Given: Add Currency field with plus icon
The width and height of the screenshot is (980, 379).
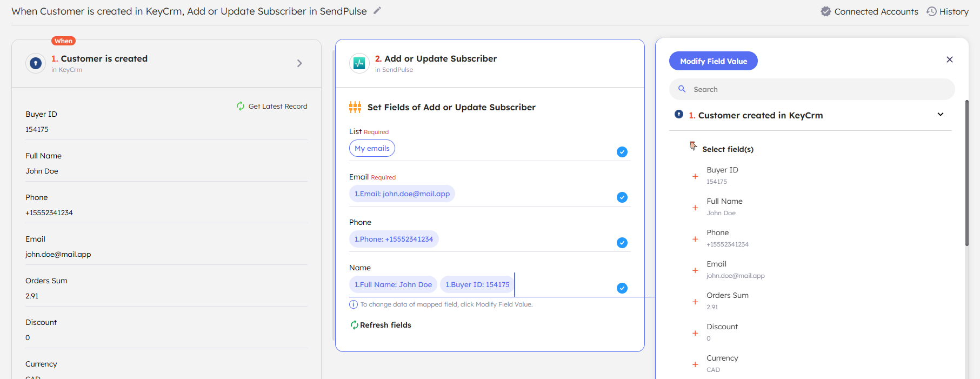Looking at the screenshot, I should [695, 364].
